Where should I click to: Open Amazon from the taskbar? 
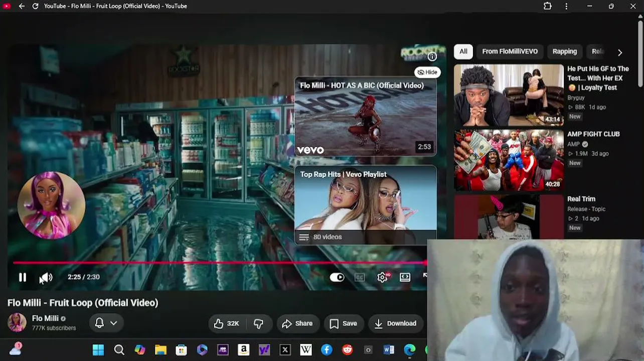pyautogui.click(x=243, y=350)
